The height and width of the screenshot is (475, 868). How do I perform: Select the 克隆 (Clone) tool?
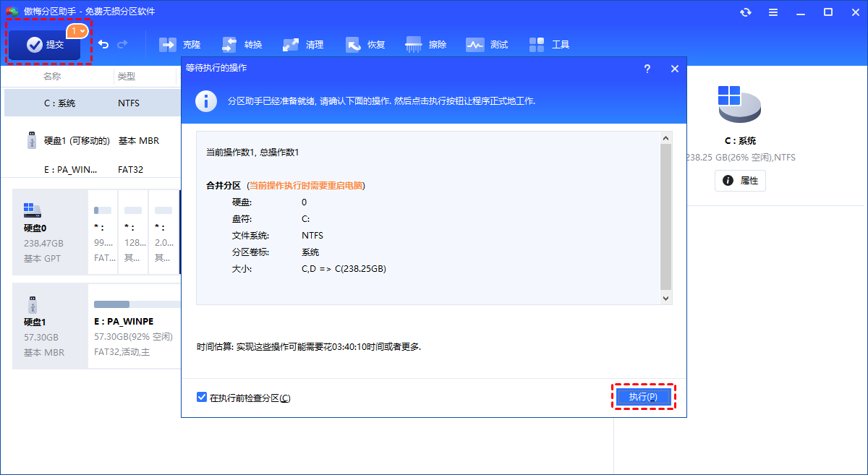point(179,44)
